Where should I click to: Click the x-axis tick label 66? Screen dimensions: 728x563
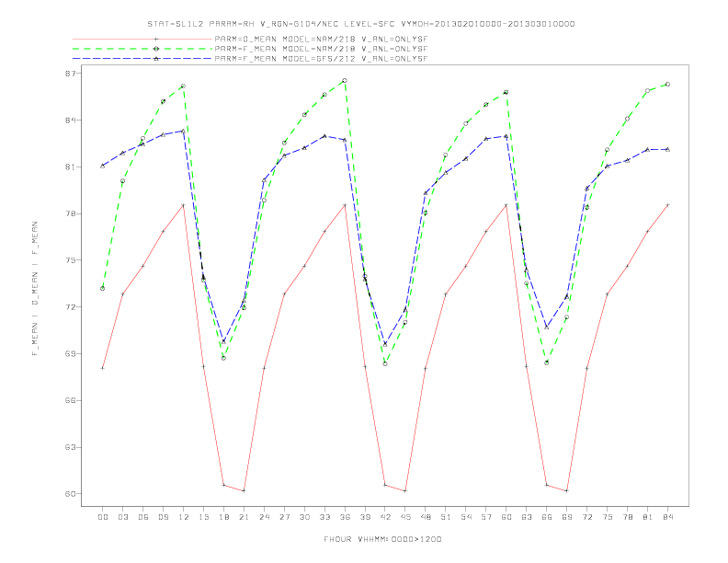click(547, 517)
